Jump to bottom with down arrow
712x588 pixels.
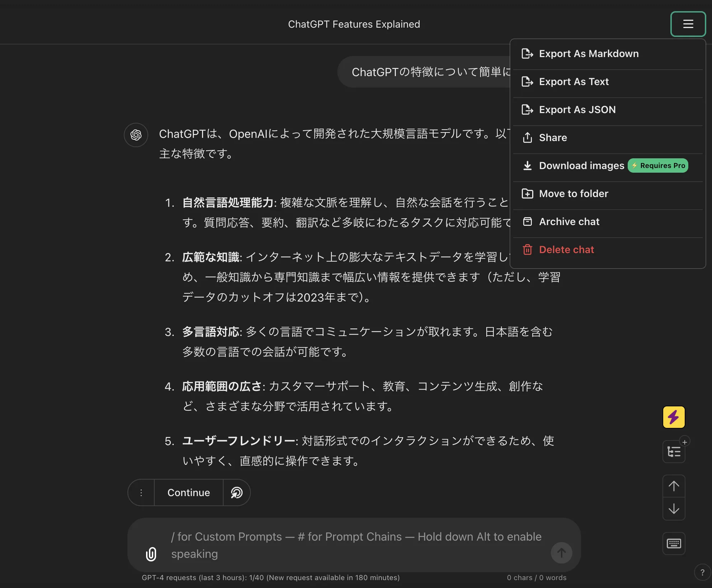[674, 509]
